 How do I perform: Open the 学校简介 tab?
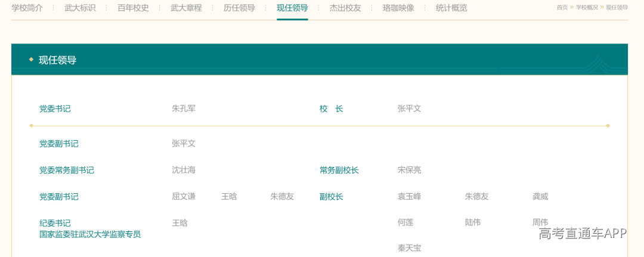tap(27, 8)
